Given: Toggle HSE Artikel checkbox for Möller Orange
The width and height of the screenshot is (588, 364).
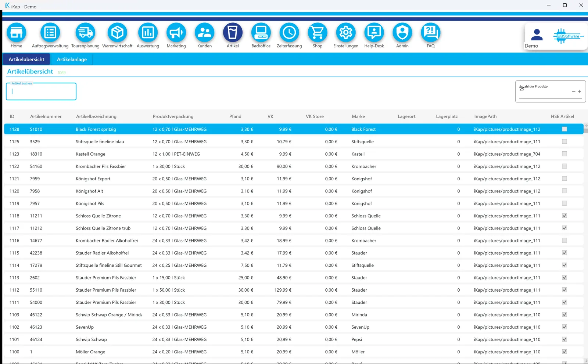Looking at the screenshot, I should [564, 352].
